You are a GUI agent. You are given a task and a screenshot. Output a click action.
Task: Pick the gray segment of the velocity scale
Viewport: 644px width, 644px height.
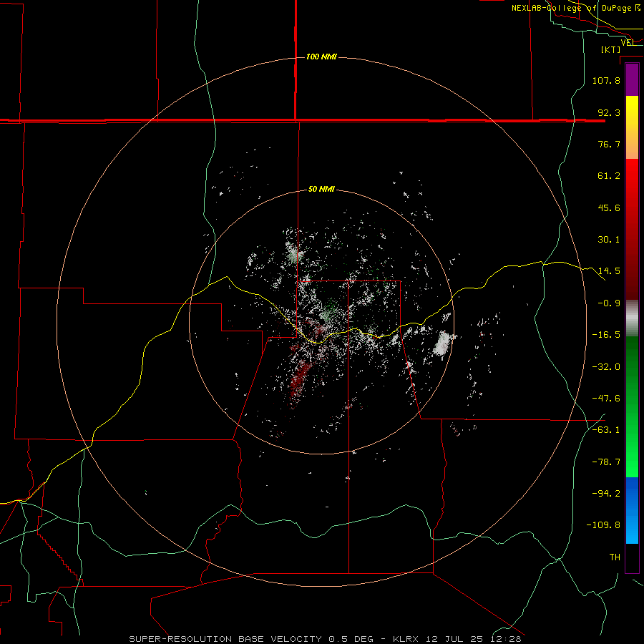(x=632, y=318)
